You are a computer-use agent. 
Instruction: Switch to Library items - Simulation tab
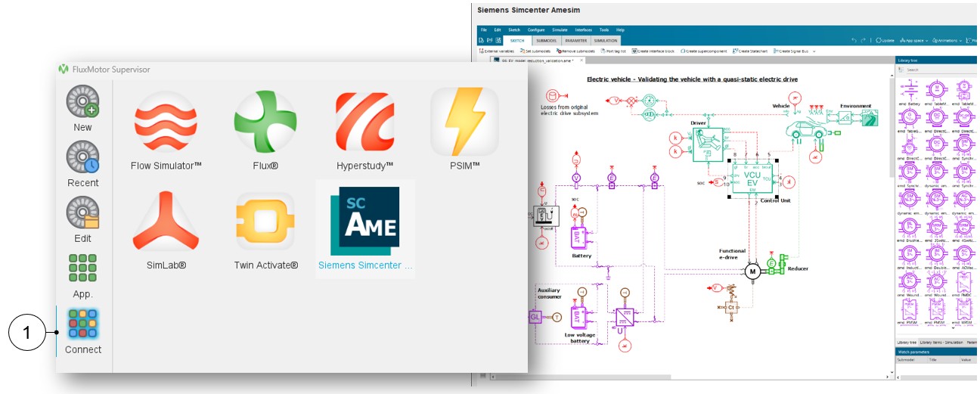coord(942,343)
